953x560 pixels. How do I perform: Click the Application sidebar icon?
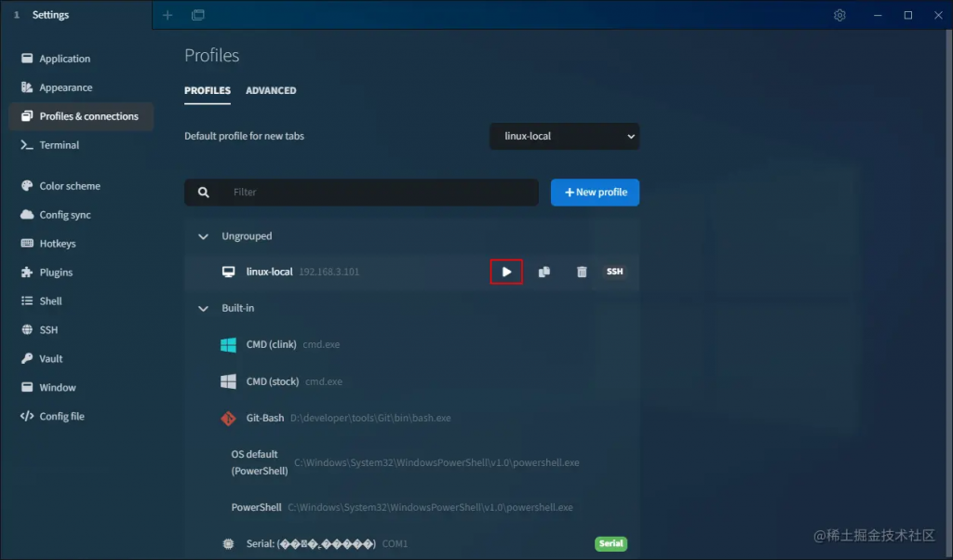(27, 59)
